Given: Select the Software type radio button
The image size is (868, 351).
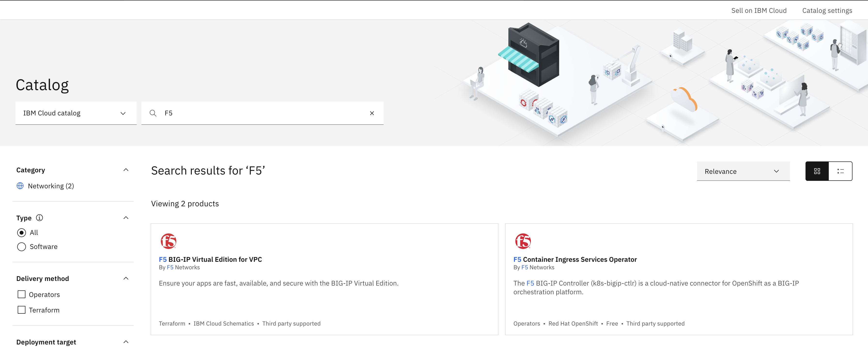Looking at the screenshot, I should (x=22, y=247).
